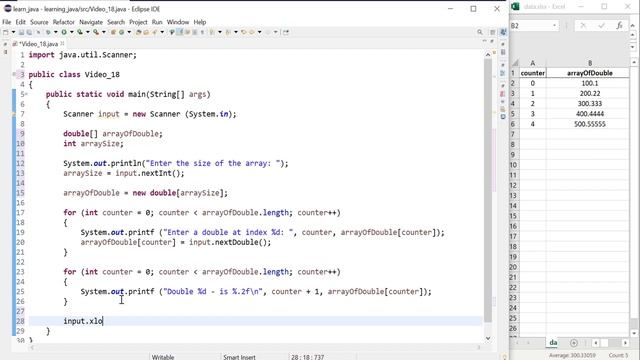Click the External Tools run icon
Viewport: 640px width, 360px height.
(x=96, y=32)
